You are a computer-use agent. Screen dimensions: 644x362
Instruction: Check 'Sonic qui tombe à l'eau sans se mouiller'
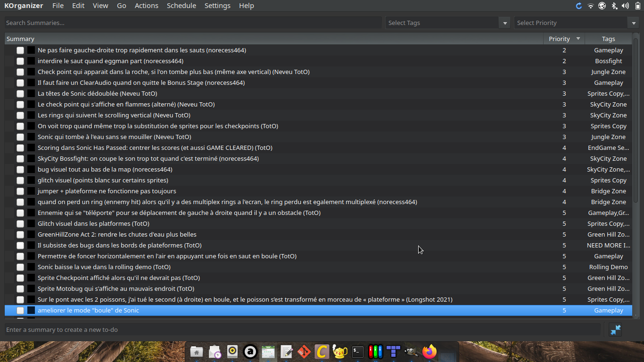pos(20,137)
